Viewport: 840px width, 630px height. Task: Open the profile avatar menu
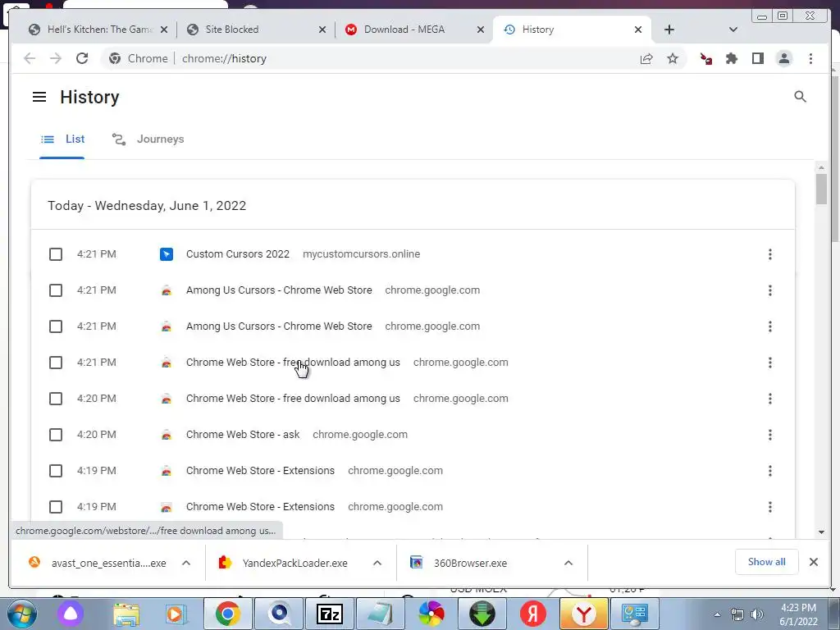[783, 58]
